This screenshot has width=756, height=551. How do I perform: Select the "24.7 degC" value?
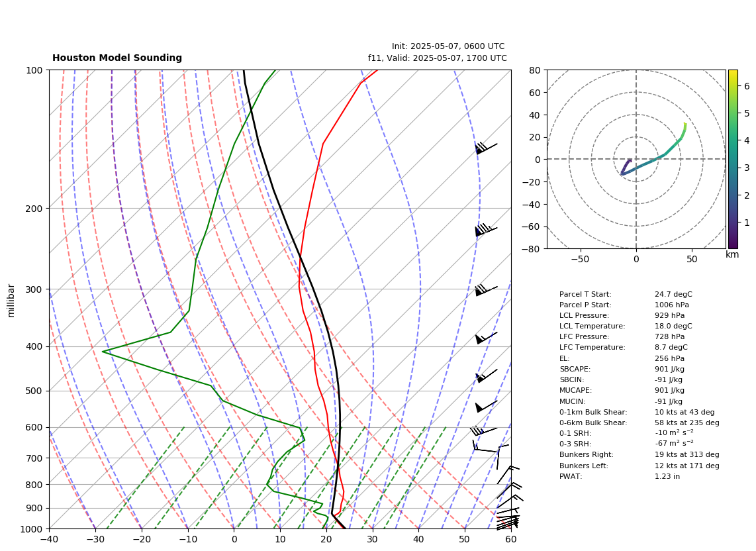(673, 294)
